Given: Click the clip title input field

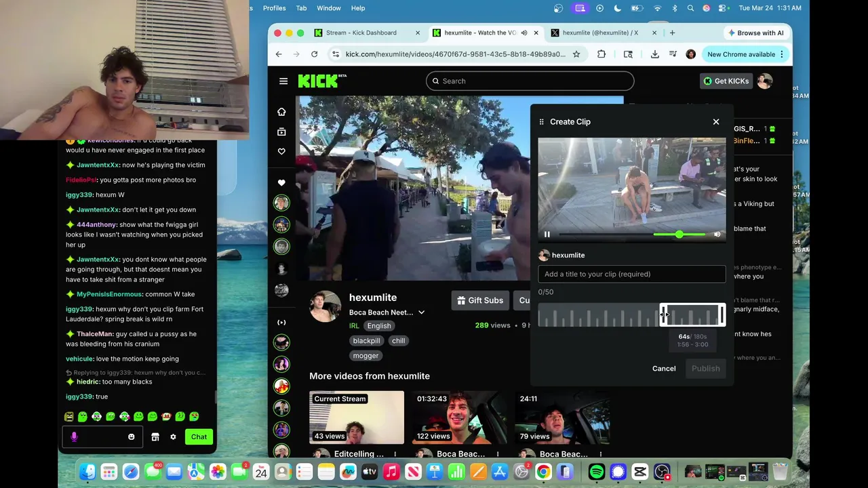Looking at the screenshot, I should coord(632,274).
